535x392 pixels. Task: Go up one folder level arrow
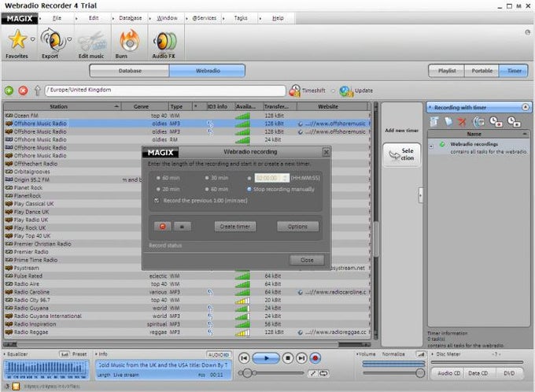pyautogui.click(x=37, y=91)
